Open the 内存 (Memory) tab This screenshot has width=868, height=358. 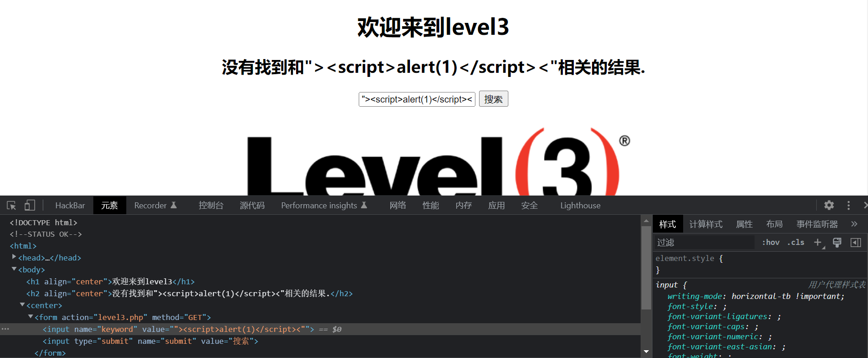(x=464, y=206)
